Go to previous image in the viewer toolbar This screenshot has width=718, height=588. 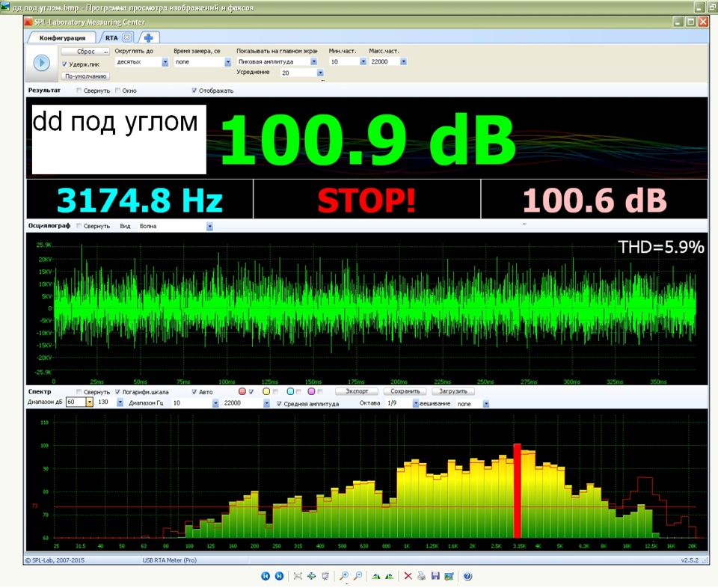click(266, 576)
